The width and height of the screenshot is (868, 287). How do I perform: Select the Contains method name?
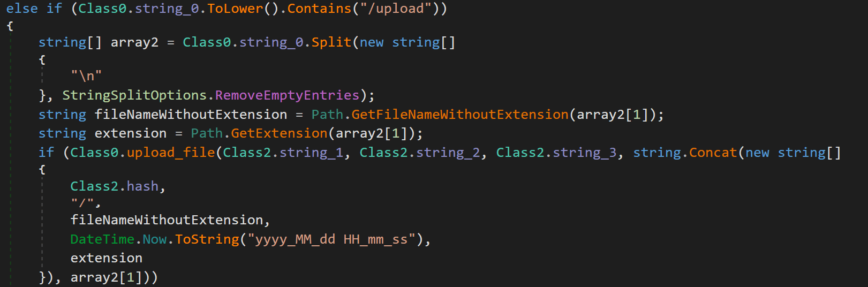(x=320, y=9)
